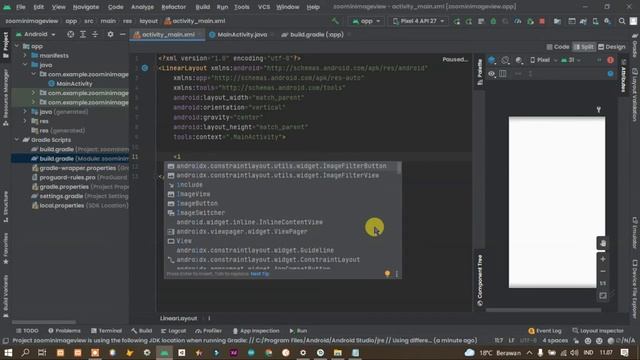
Task: Click the Windows Start button
Action: pos(8,353)
